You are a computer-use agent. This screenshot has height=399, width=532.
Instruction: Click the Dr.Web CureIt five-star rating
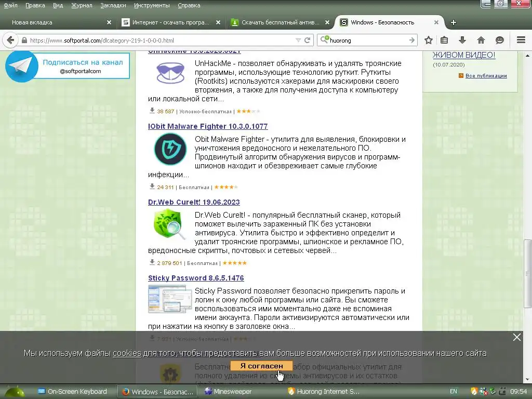click(235, 263)
